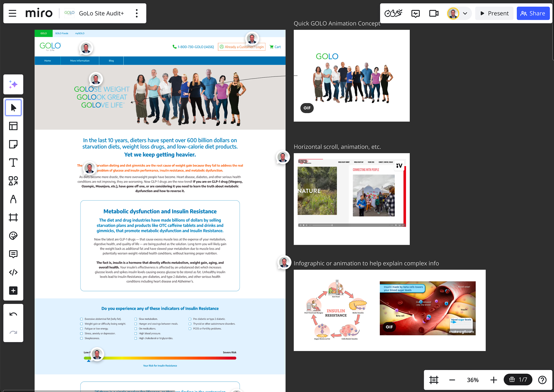
Task: Open the frames list icon bottom right
Action: coord(434,380)
